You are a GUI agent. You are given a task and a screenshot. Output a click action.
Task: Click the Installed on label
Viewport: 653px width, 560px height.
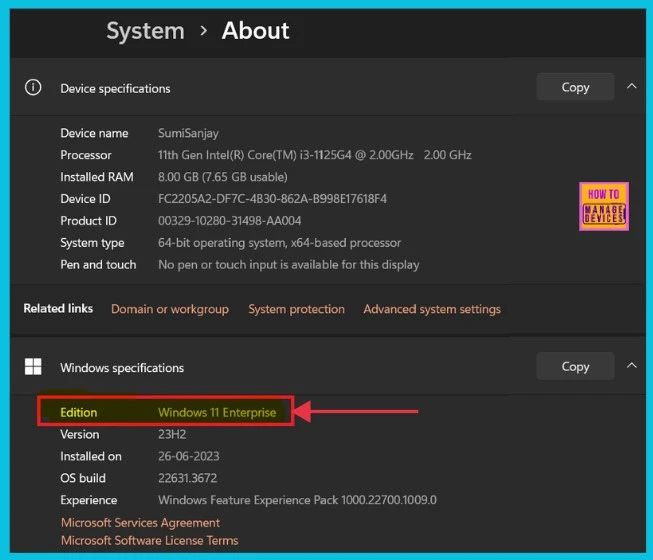[91, 456]
